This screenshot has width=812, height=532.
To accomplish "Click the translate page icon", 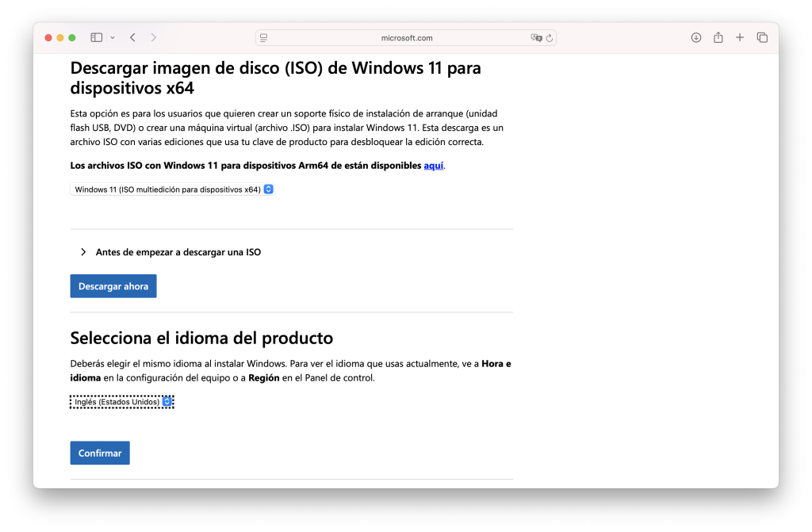I will tap(536, 37).
